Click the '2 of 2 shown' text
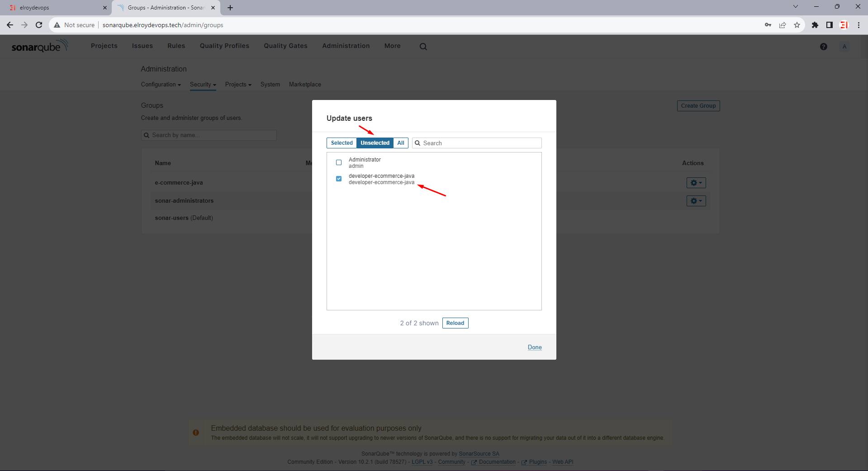The image size is (868, 471). (419, 323)
